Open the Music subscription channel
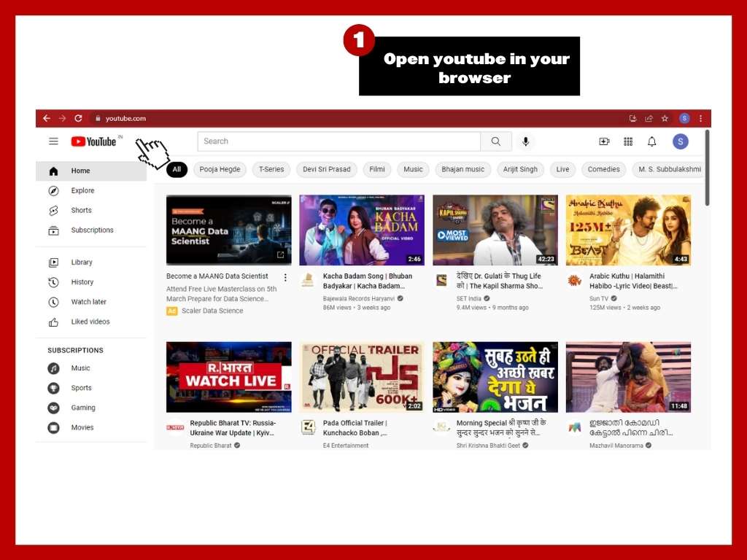The width and height of the screenshot is (747, 560). click(x=90, y=368)
